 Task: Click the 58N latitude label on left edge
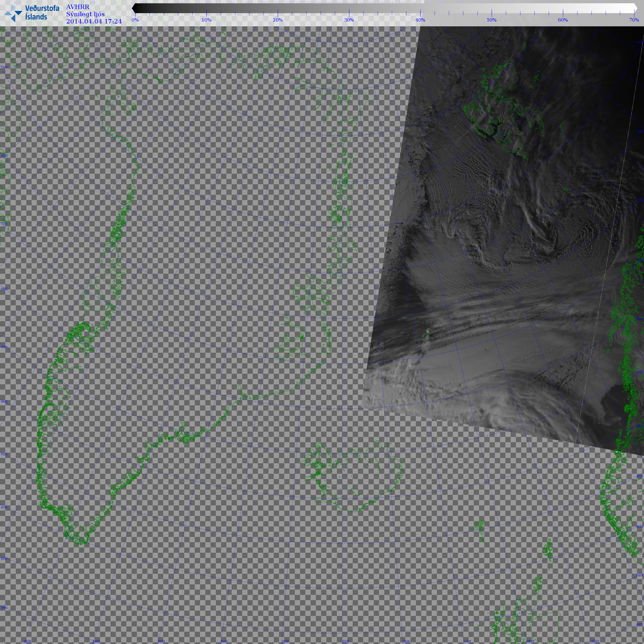4,559
